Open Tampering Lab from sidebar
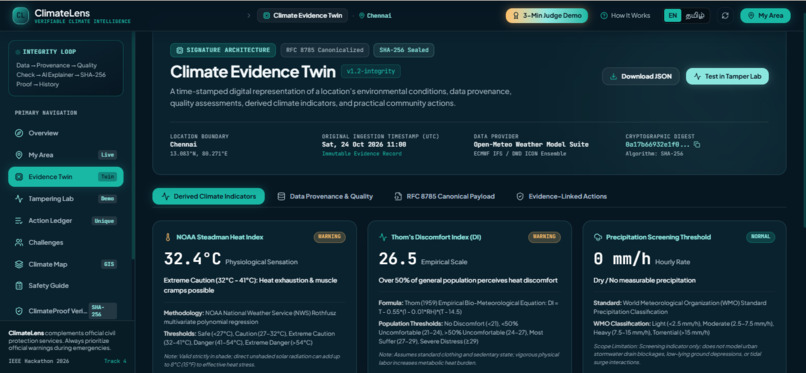The width and height of the screenshot is (806, 373). 66,198
